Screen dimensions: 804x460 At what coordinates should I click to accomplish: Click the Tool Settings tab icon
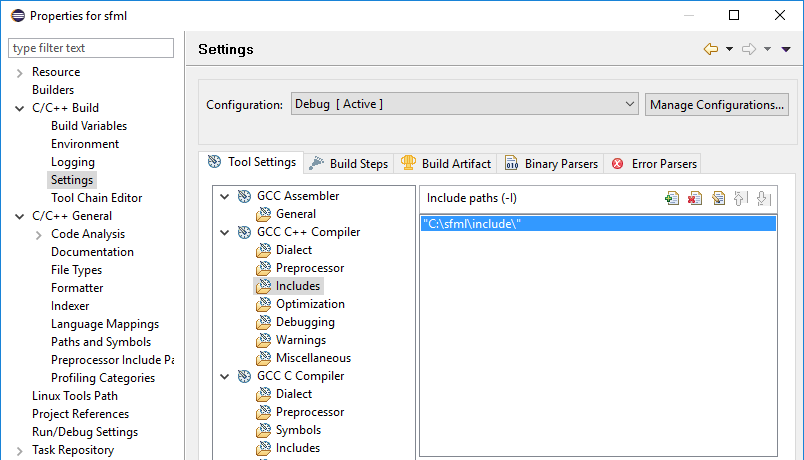(214, 162)
